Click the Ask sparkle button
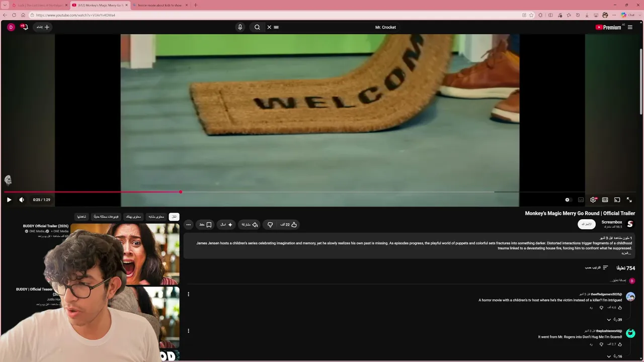 pyautogui.click(x=226, y=225)
